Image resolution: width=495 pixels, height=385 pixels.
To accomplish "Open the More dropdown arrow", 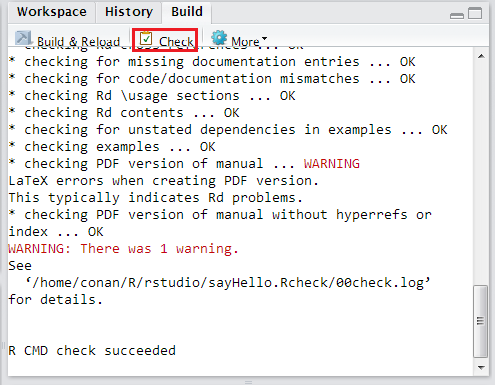I will click(x=264, y=38).
